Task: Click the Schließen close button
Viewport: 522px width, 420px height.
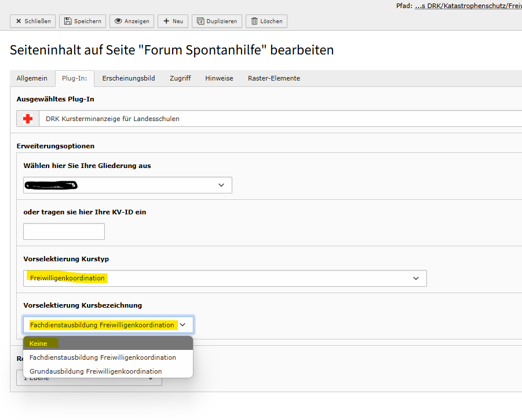Action: (33, 21)
